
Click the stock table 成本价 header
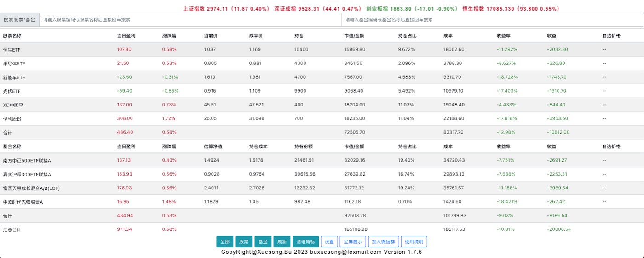coord(256,35)
